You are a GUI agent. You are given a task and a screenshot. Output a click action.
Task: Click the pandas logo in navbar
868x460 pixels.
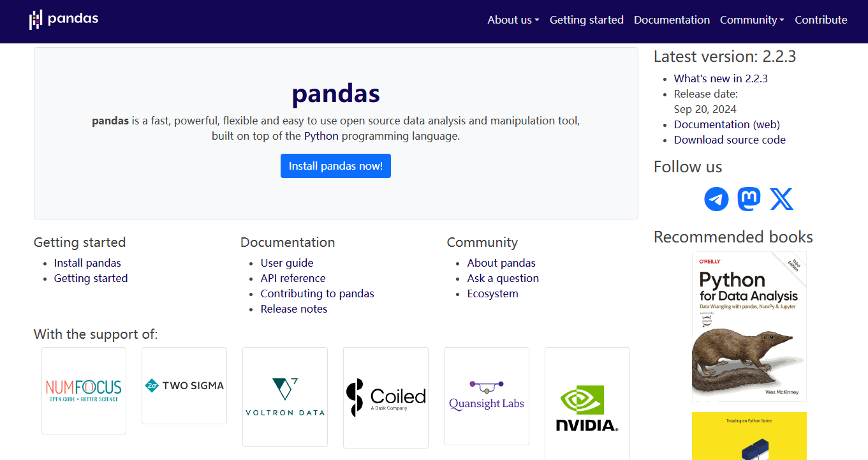[64, 19]
